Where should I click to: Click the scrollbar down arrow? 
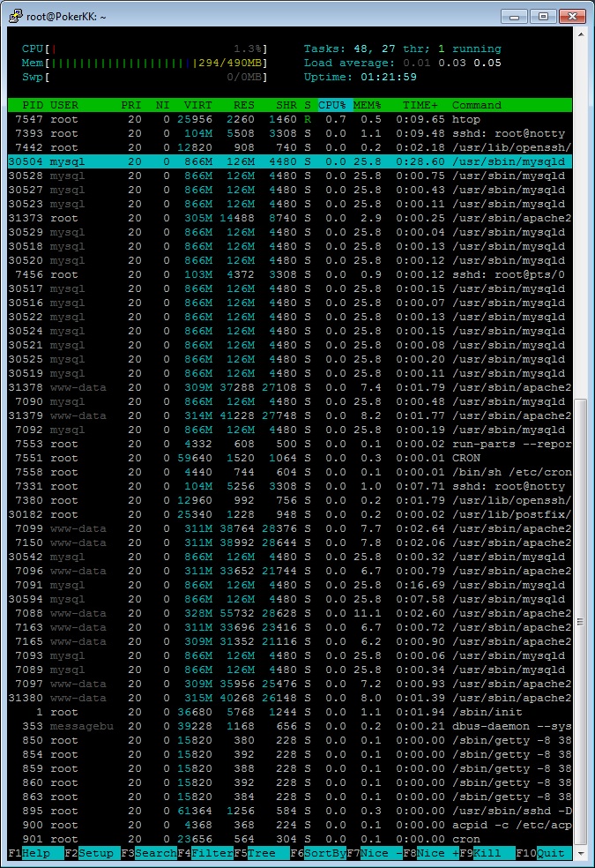pyautogui.click(x=580, y=854)
